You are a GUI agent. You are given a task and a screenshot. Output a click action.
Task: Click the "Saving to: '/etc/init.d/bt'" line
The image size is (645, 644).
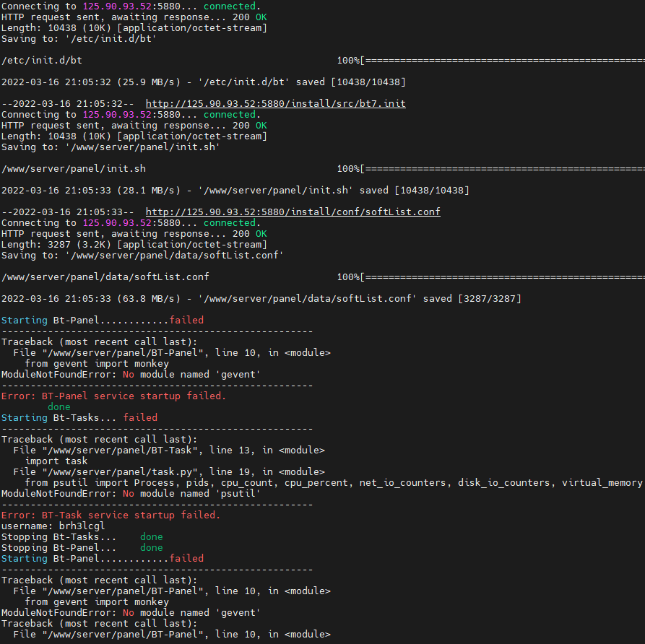coord(79,39)
